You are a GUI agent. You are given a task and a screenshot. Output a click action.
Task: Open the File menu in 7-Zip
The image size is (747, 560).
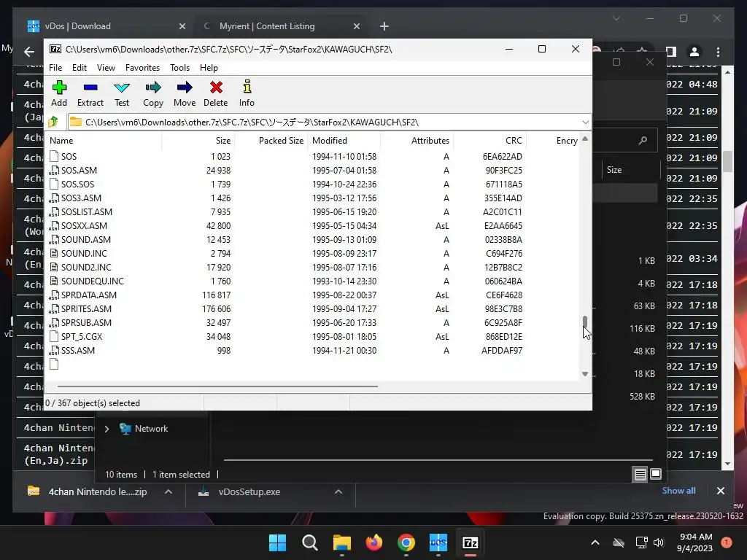point(55,68)
